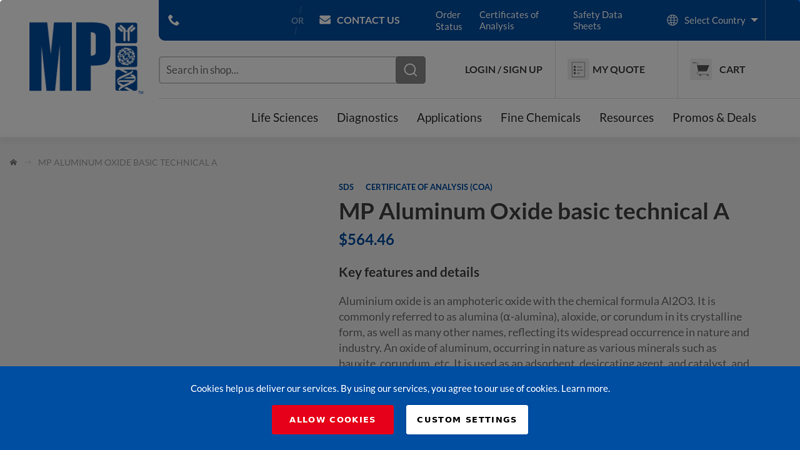Open the Safety Data Sheets link
The image size is (800, 450).
pos(597,20)
